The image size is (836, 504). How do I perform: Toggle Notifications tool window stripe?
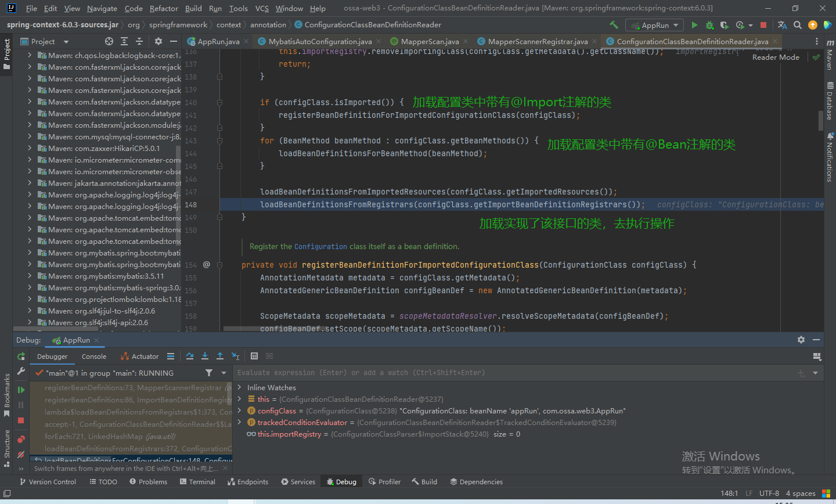829,157
